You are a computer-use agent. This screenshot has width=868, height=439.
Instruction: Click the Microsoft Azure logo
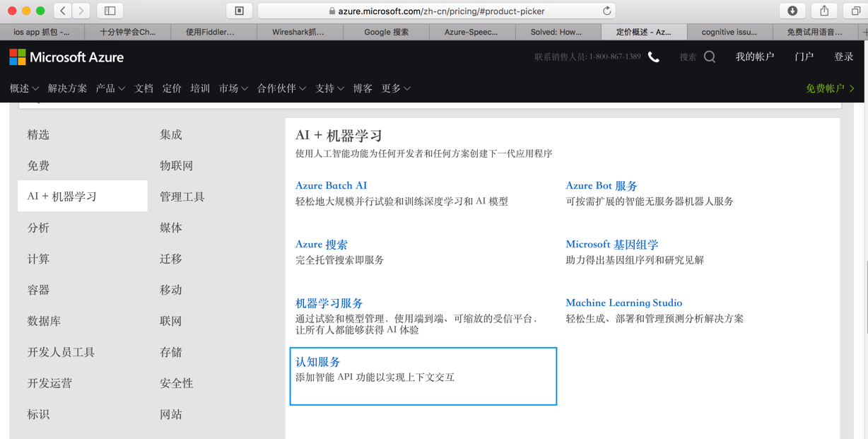tap(66, 57)
